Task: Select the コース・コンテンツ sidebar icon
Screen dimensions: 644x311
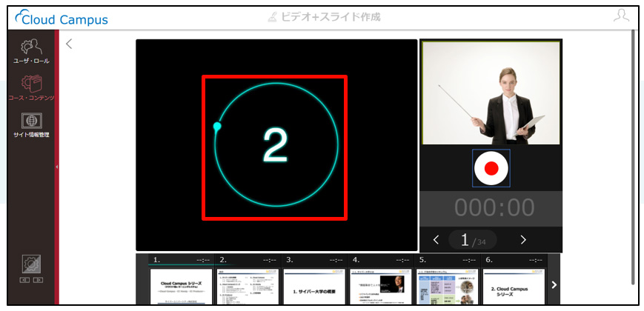Action: pyautogui.click(x=31, y=88)
